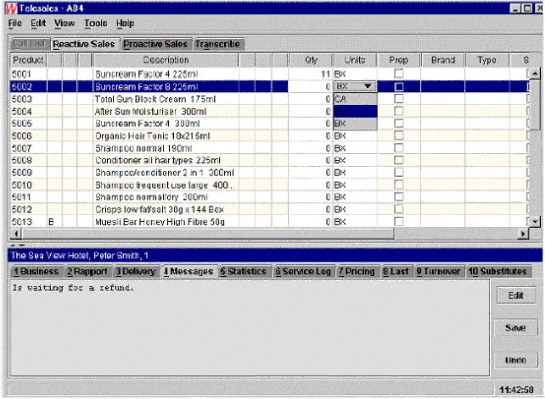Select CA option in units dropdown list
Viewport: 545px width, 399px height.
355,99
